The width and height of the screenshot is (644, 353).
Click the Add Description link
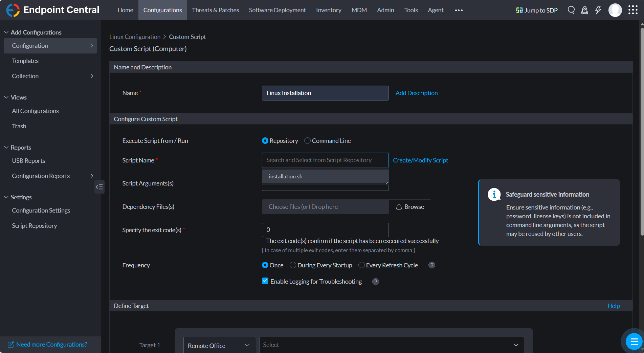(416, 93)
